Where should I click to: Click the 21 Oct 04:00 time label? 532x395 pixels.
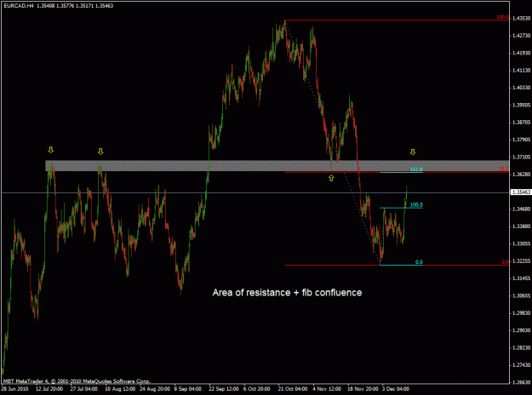[x=293, y=389]
